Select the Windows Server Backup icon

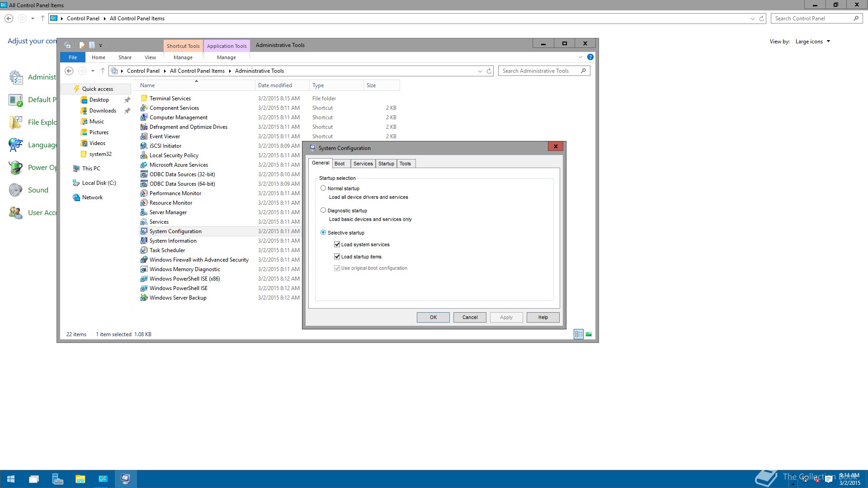click(144, 298)
